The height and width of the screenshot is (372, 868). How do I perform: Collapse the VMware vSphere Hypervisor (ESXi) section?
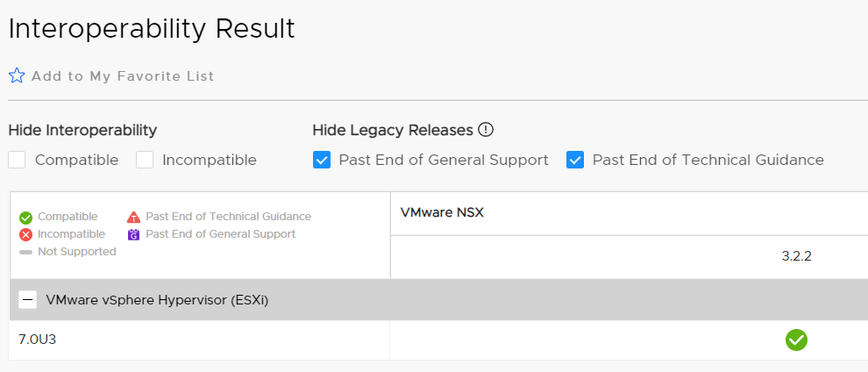[x=28, y=300]
